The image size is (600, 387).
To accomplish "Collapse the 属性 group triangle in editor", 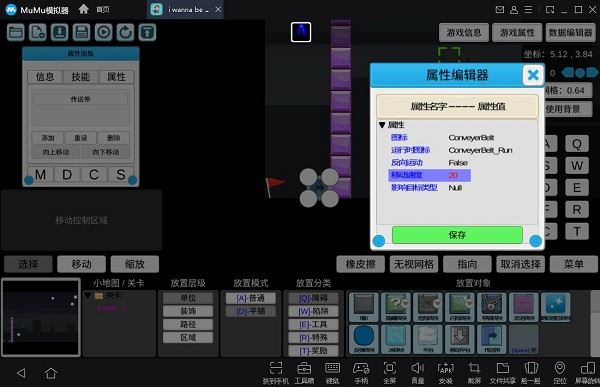I will (382, 125).
